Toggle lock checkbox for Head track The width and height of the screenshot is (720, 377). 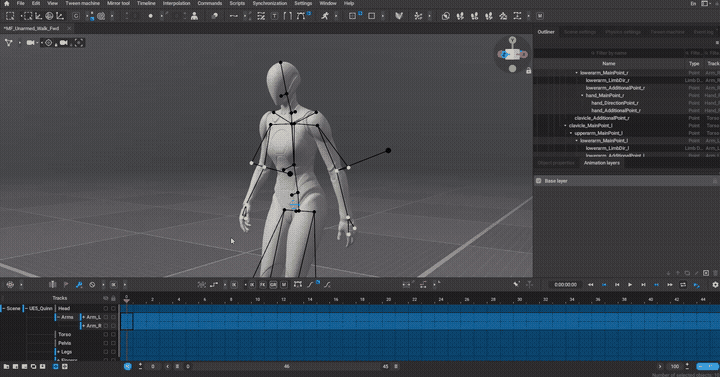click(113, 309)
